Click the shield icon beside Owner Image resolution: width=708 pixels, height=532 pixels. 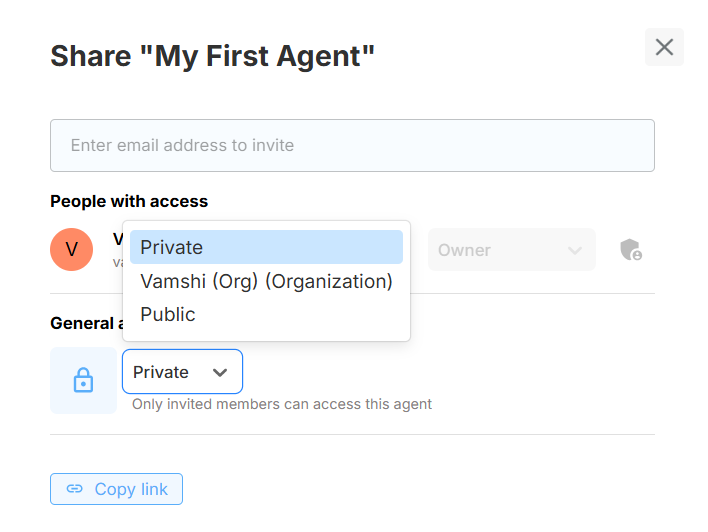click(630, 250)
